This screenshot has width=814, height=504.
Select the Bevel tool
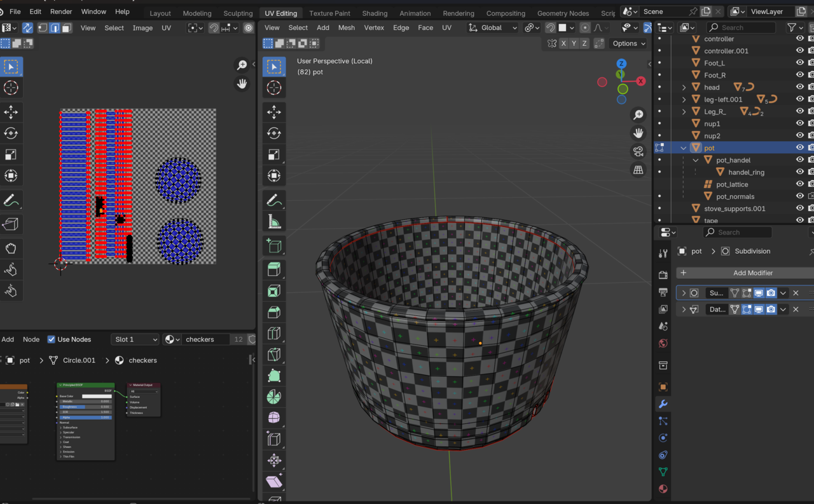click(274, 312)
